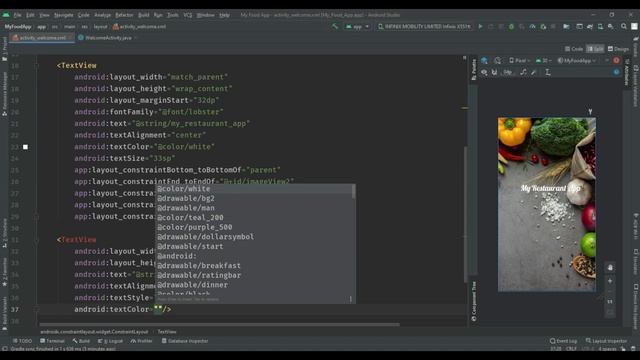Open the Event Log
Image resolution: width=640 pixels, height=360 pixels.
(563, 341)
